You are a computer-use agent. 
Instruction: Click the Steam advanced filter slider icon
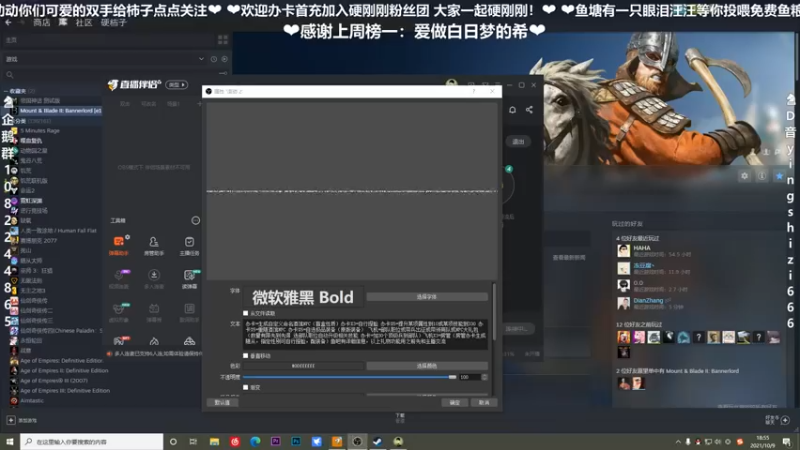pyautogui.click(x=222, y=73)
